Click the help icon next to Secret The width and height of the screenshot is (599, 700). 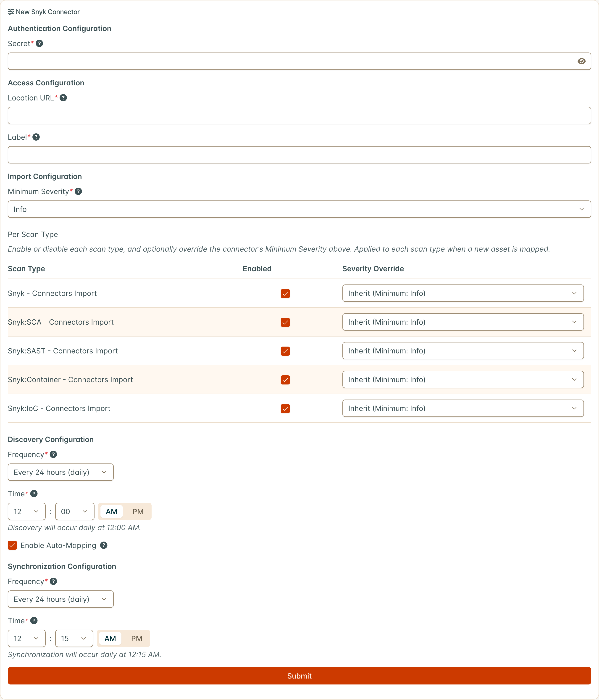[39, 44]
